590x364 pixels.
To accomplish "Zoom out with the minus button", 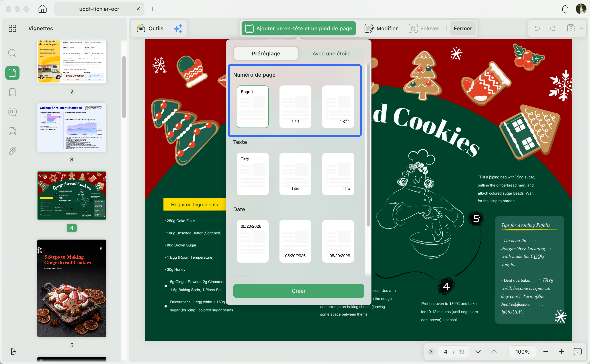I will click(546, 352).
